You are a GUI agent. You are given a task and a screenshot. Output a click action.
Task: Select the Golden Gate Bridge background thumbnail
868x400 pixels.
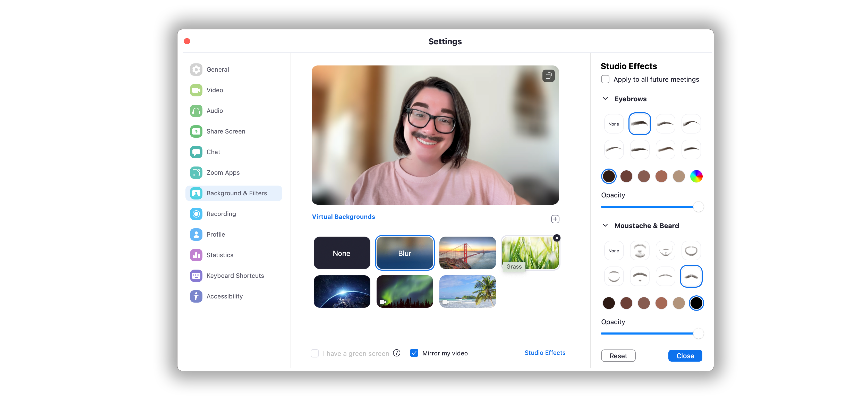[x=467, y=253]
